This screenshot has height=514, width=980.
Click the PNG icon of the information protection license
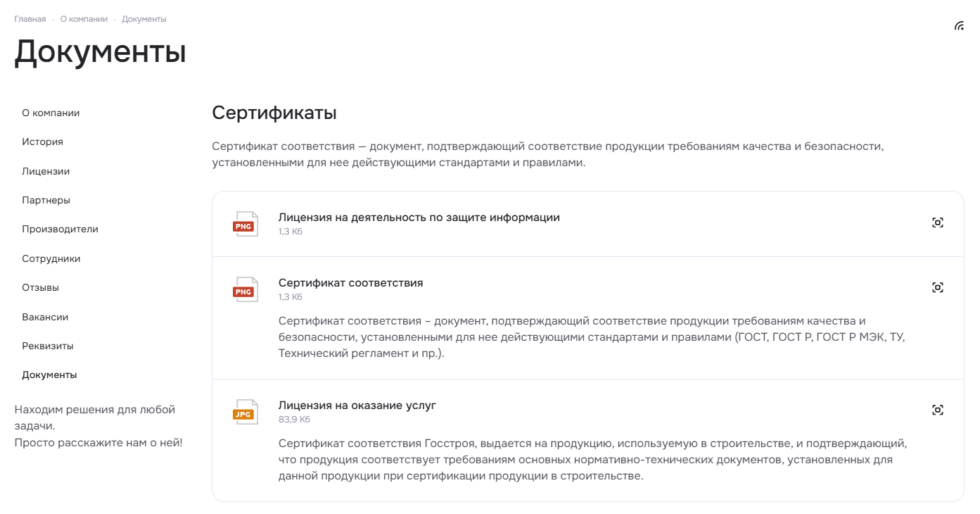pyautogui.click(x=246, y=224)
